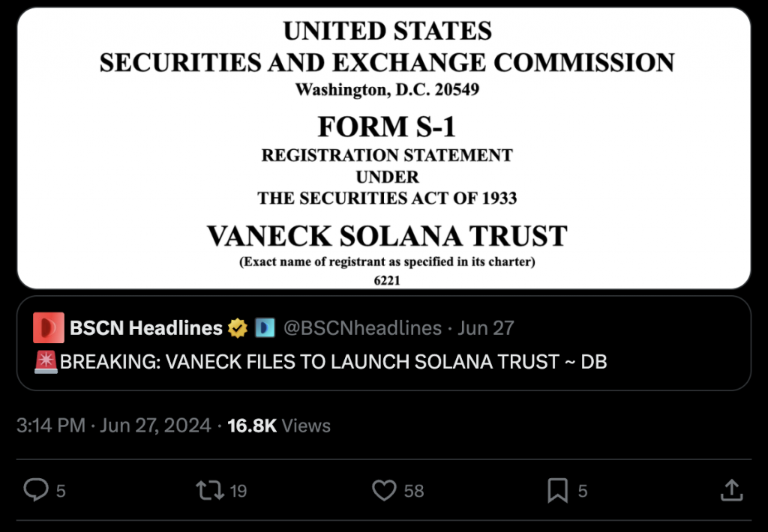Click the blue affiliate badge beside the name
768x532 pixels.
(265, 327)
